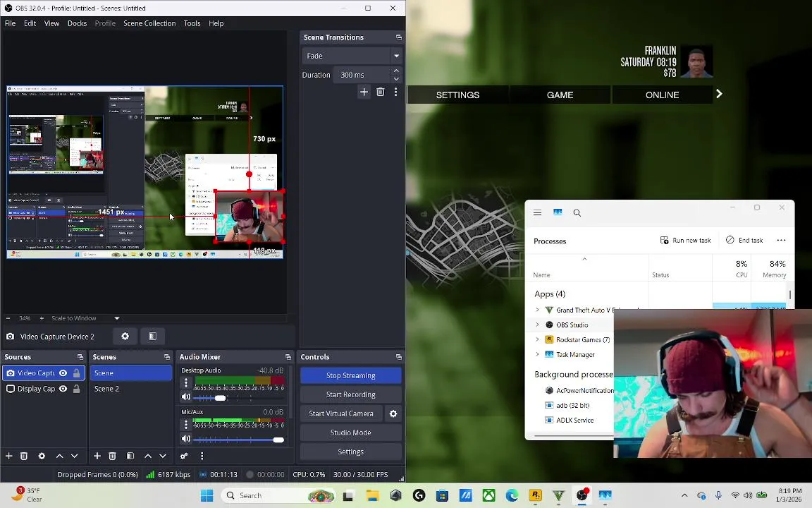Open Audio Mixer toolbar three-dot menu
Screen dimensions: 812x508
tap(202, 456)
